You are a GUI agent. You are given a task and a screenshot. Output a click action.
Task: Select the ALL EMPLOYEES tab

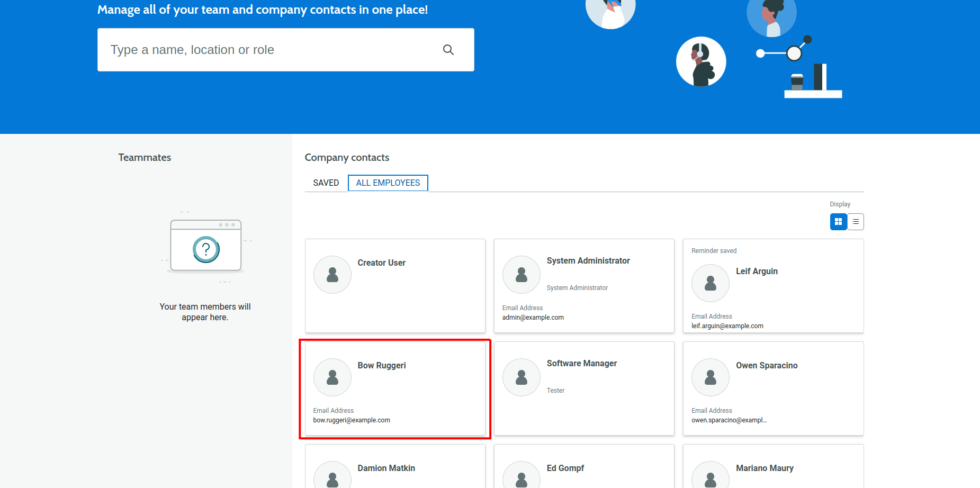(388, 183)
